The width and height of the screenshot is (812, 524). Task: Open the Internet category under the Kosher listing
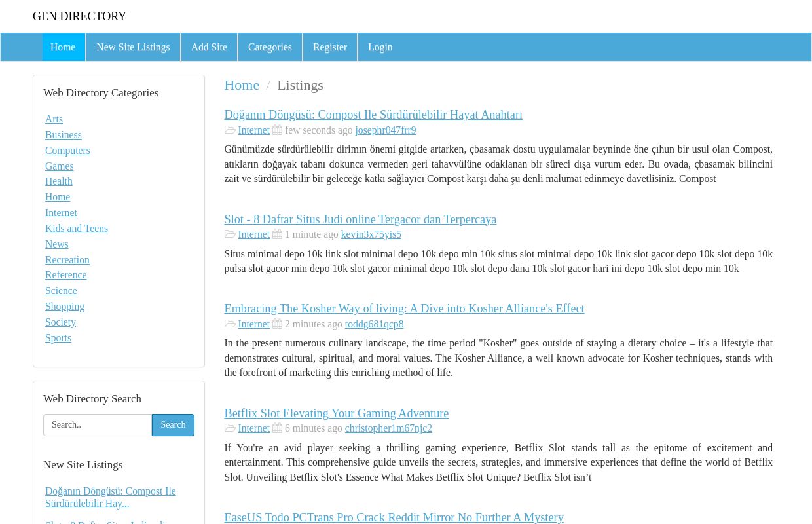(x=253, y=324)
